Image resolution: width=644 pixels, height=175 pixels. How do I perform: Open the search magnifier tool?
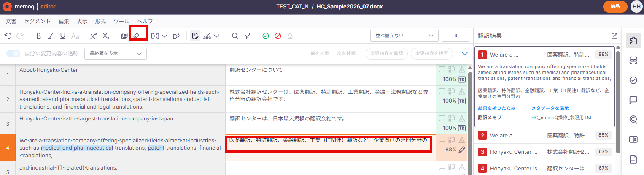click(x=235, y=36)
